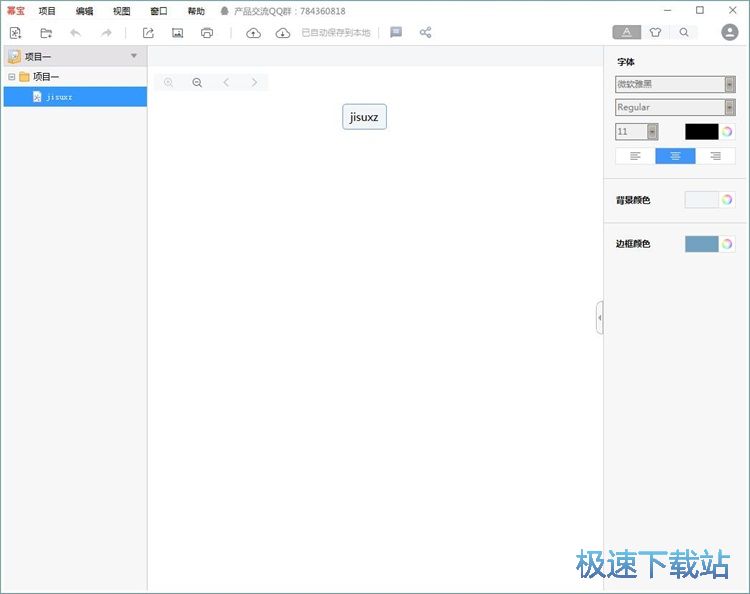The width and height of the screenshot is (750, 594).
Task: Align text center
Action: (x=675, y=156)
